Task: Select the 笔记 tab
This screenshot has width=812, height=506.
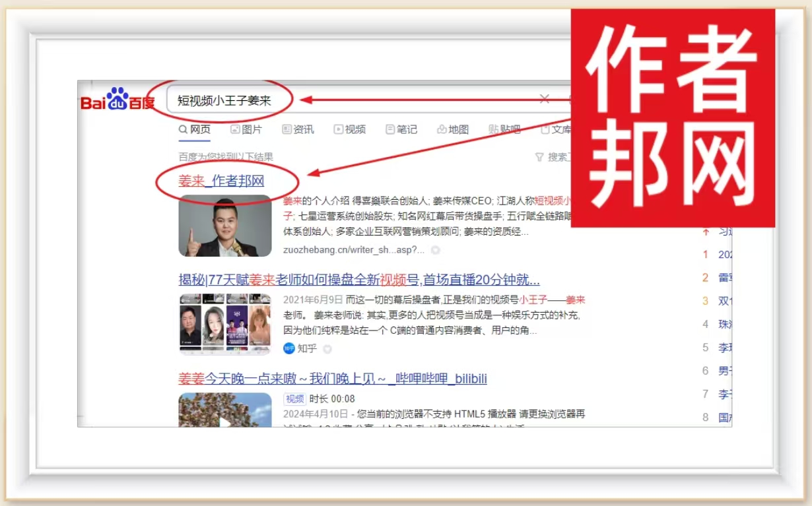Action: [x=401, y=129]
